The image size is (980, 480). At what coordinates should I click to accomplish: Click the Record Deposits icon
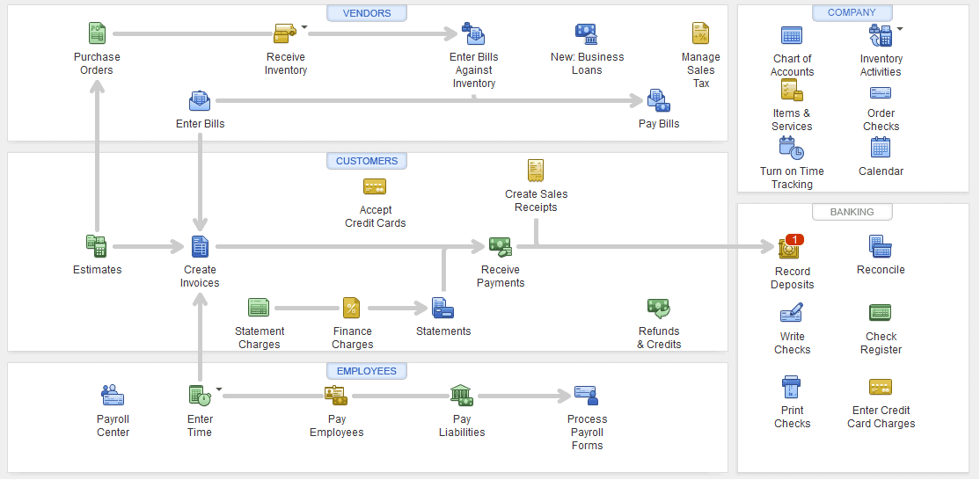click(789, 248)
